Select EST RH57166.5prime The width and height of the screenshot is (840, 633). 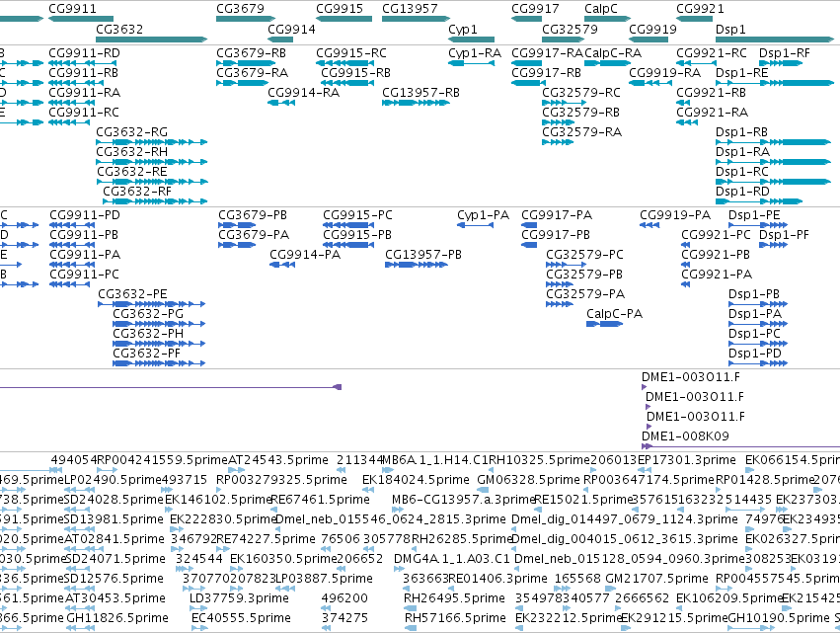[411, 628]
